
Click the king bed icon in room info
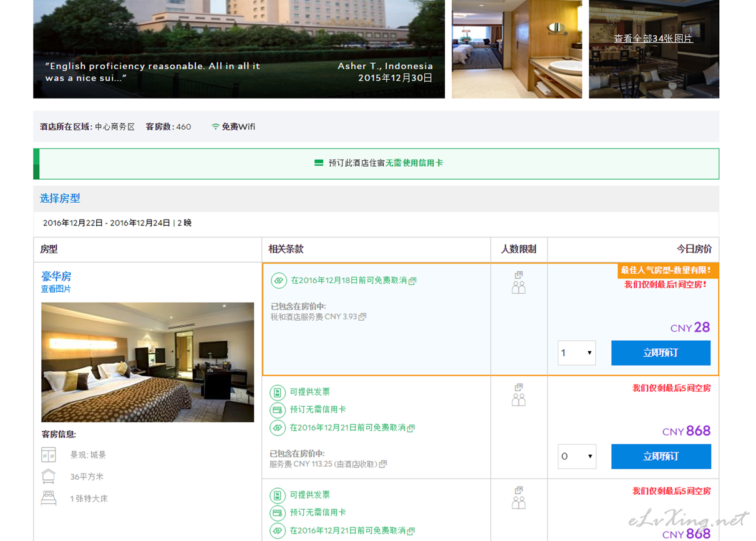click(49, 498)
